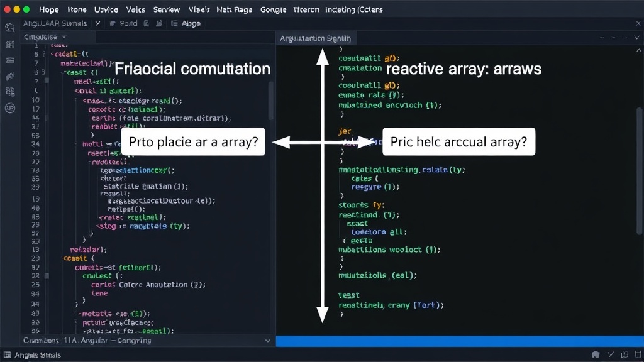Collapse code block at '-metatis' line

pos(80,314)
